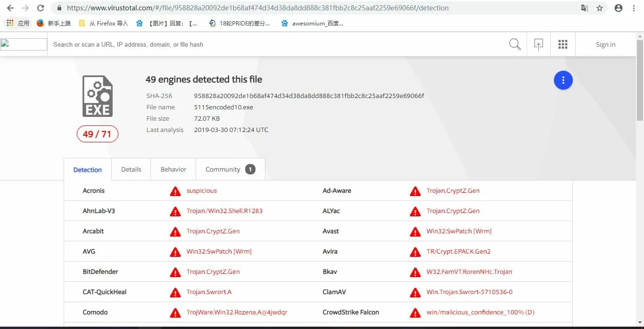Click the browser address bar URL
The image size is (644, 329).
(x=258, y=8)
